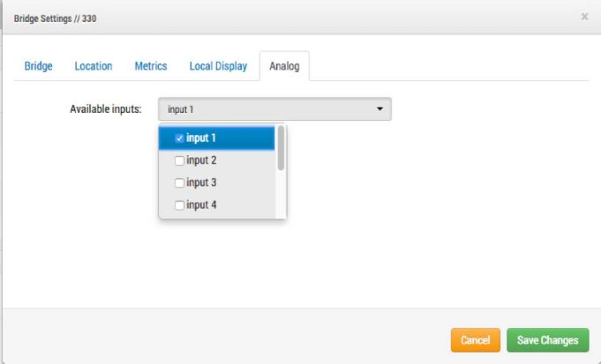
Task: Go to the Metrics tab
Action: coord(151,66)
